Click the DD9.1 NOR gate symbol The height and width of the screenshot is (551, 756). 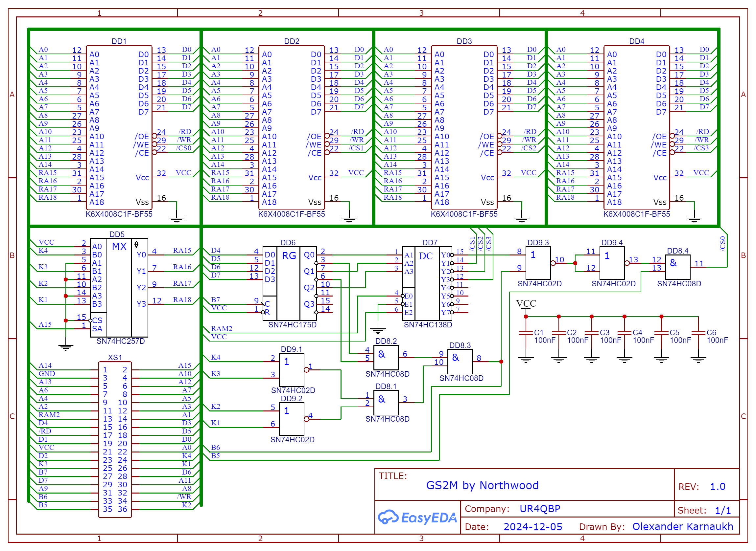(x=292, y=370)
